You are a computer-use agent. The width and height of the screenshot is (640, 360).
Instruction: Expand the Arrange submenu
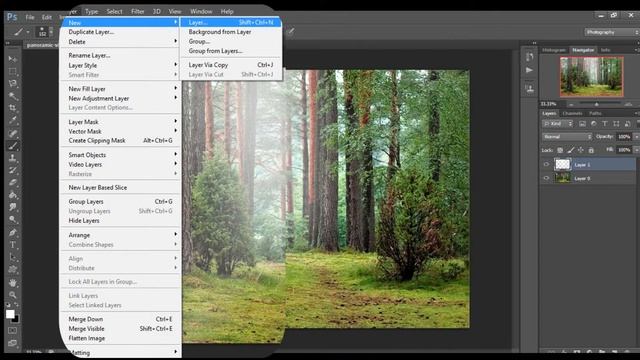(120, 235)
